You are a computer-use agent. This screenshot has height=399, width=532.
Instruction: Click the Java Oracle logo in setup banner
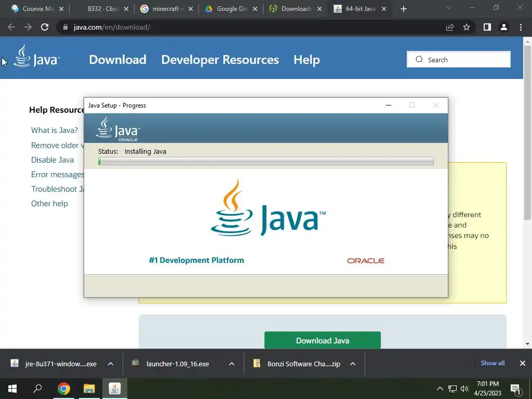[x=118, y=129]
